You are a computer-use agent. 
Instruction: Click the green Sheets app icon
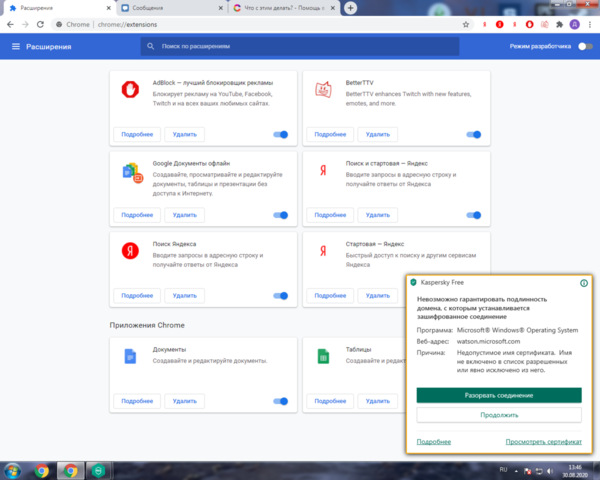pyautogui.click(x=323, y=356)
